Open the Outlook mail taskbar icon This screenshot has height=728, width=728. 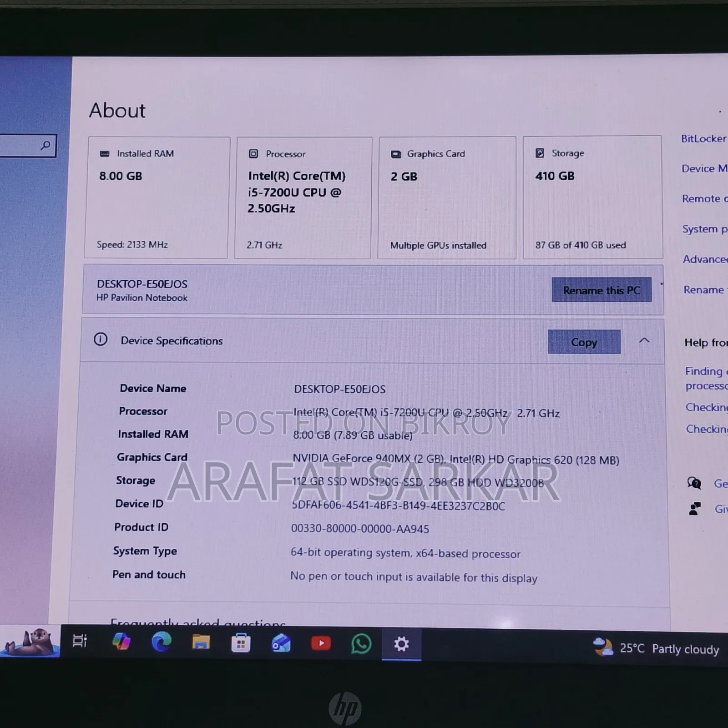click(281, 643)
